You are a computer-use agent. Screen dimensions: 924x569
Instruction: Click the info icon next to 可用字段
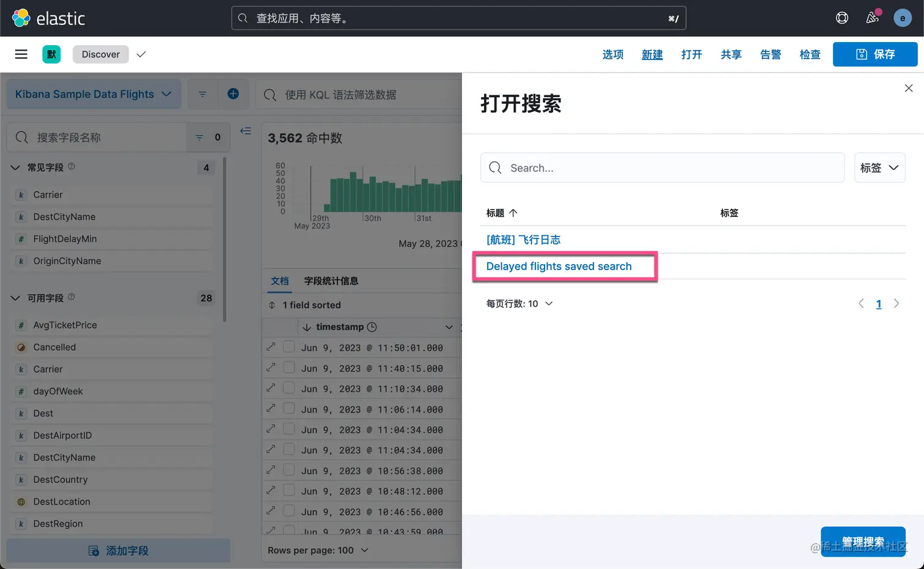(71, 297)
